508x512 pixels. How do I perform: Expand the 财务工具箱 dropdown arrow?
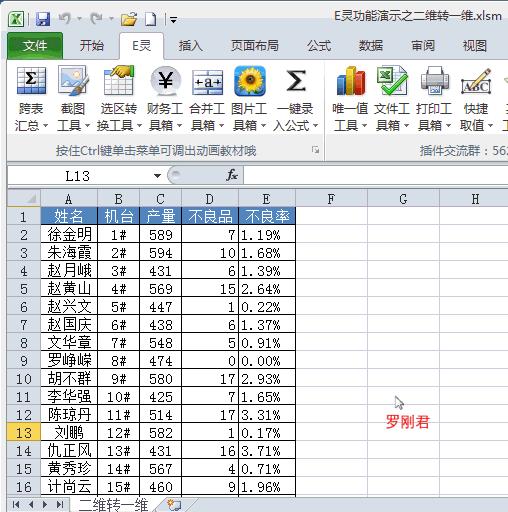point(179,126)
